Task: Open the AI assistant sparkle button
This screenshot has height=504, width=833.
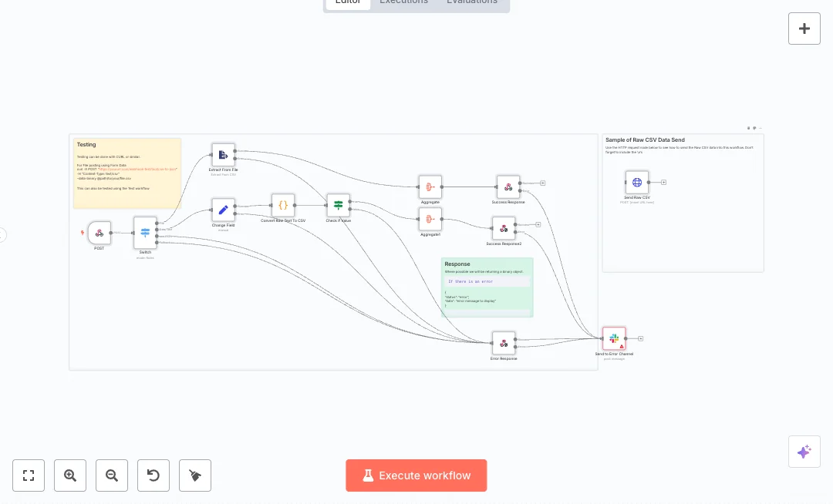Action: tap(804, 452)
